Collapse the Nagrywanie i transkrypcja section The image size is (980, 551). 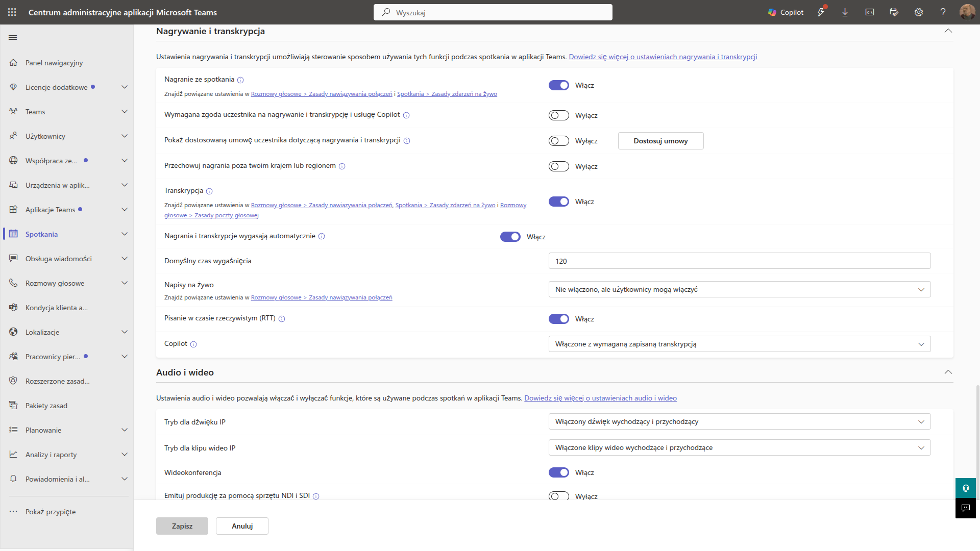tap(948, 31)
